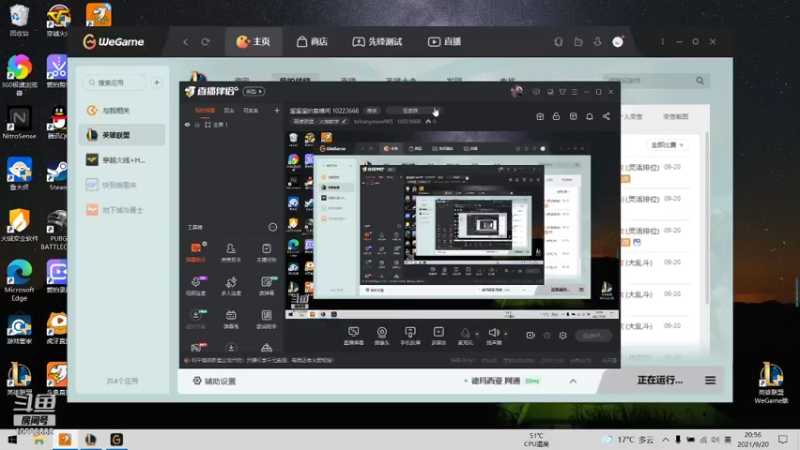Open WeGame's three-dot more menu
Viewport: 800px width, 450px height.
click(x=663, y=42)
